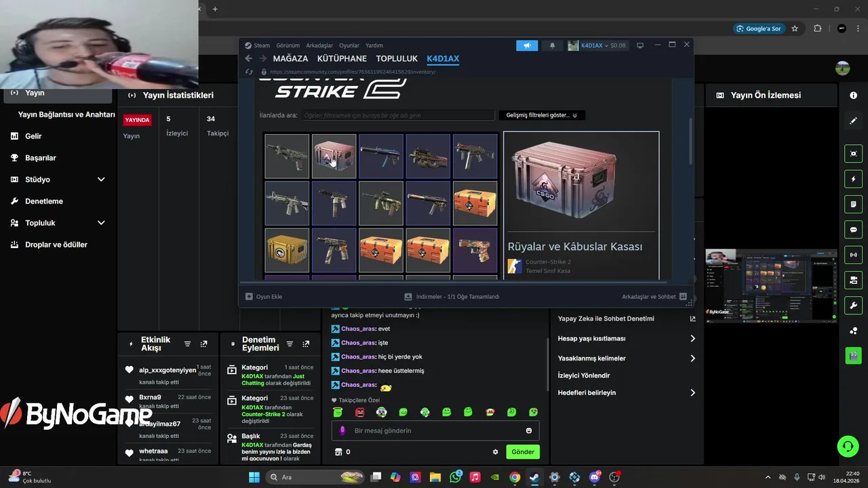Open the document notes icon in right rail
868x488 pixels.
click(853, 204)
